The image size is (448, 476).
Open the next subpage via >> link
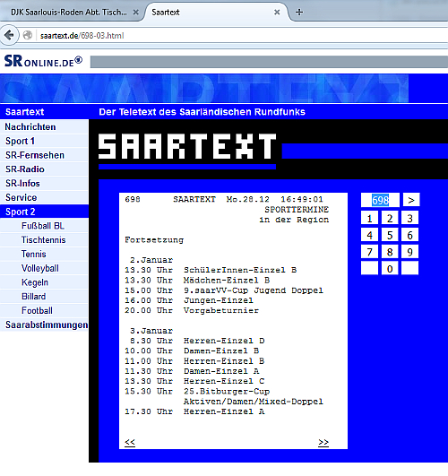(323, 442)
